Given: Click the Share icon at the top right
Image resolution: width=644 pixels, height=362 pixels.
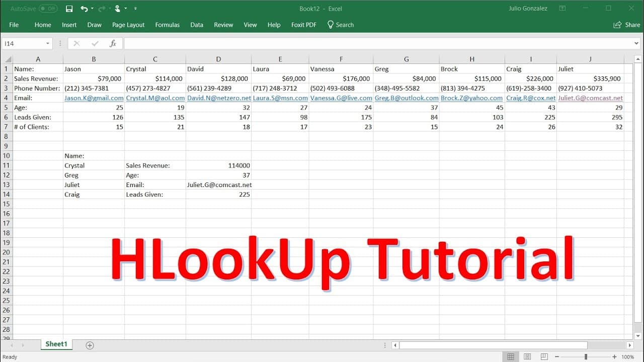Looking at the screenshot, I should coord(617,25).
